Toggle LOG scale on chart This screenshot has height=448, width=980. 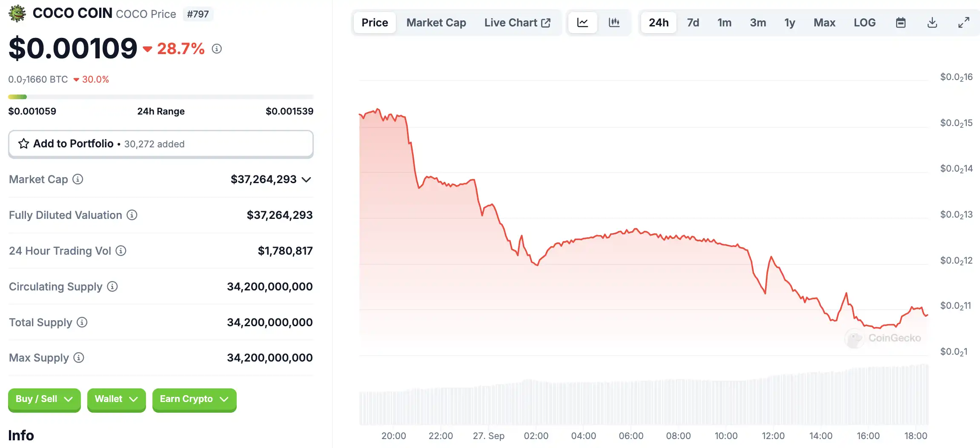[864, 23]
